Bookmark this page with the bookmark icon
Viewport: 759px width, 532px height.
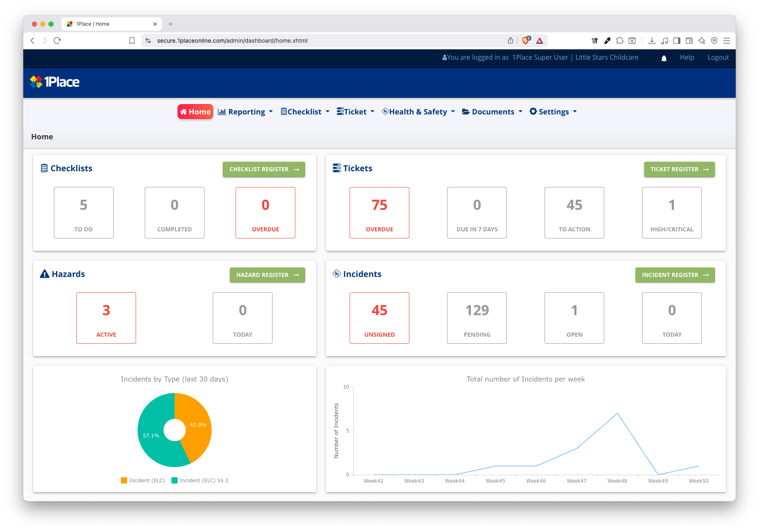tap(132, 41)
